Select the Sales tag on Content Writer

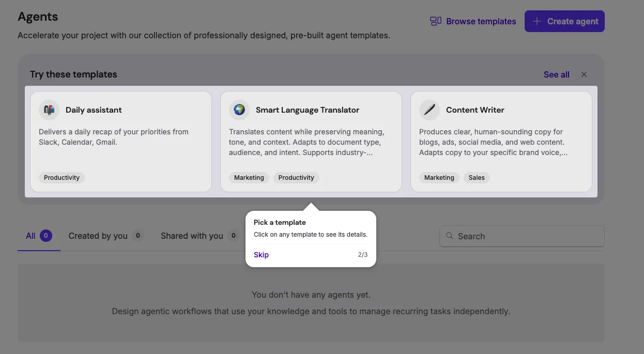(x=476, y=177)
